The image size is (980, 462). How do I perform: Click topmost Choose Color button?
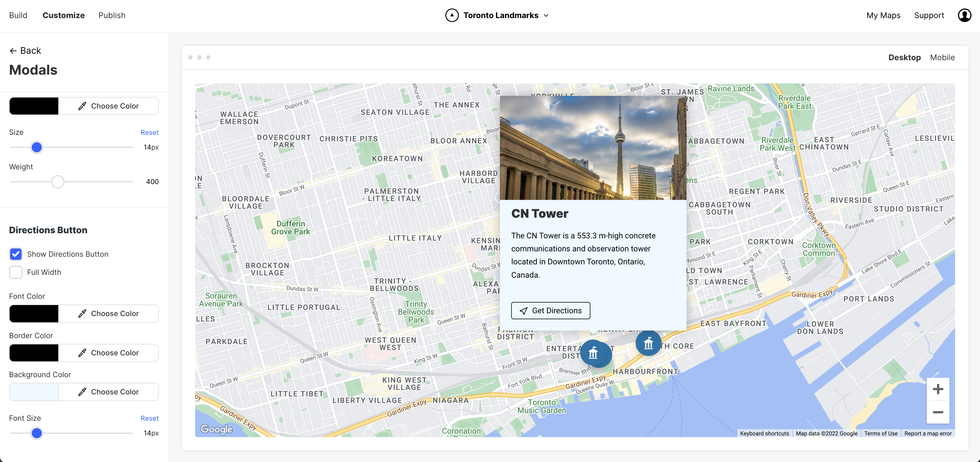coord(108,106)
